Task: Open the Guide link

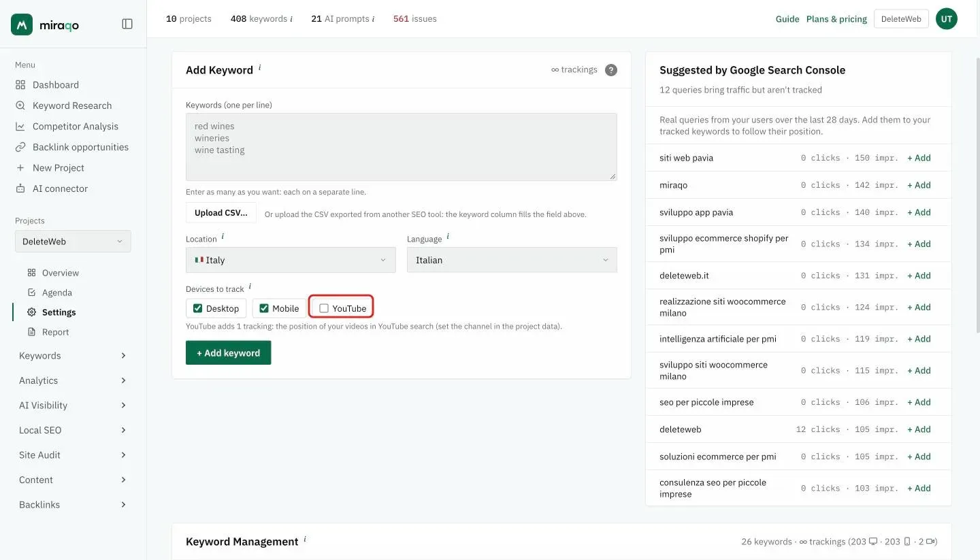Action: [x=787, y=19]
